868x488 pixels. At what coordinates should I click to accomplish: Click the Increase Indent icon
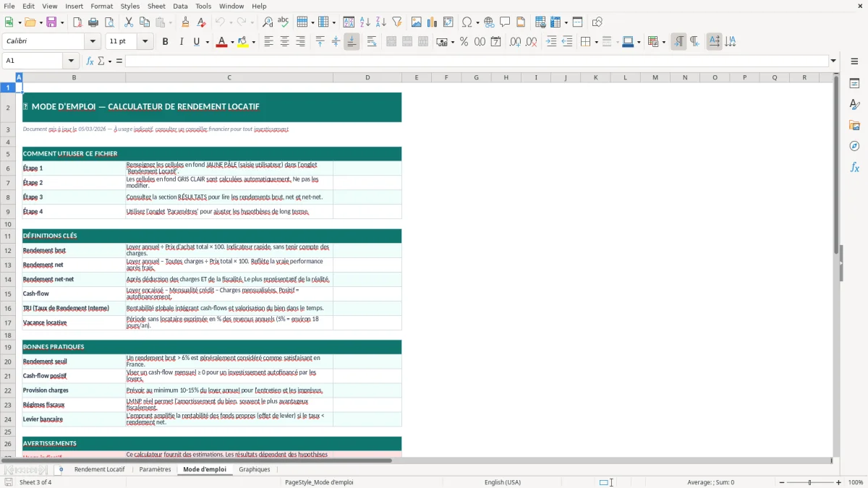click(551, 42)
